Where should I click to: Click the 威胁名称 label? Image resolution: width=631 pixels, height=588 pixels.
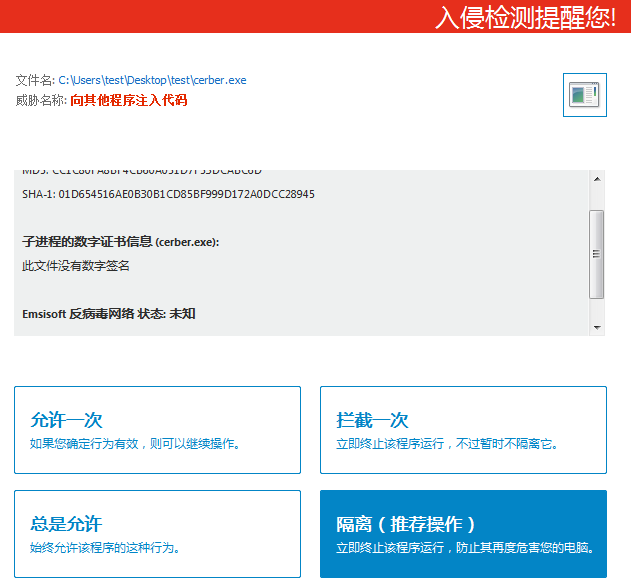pyautogui.click(x=41, y=100)
